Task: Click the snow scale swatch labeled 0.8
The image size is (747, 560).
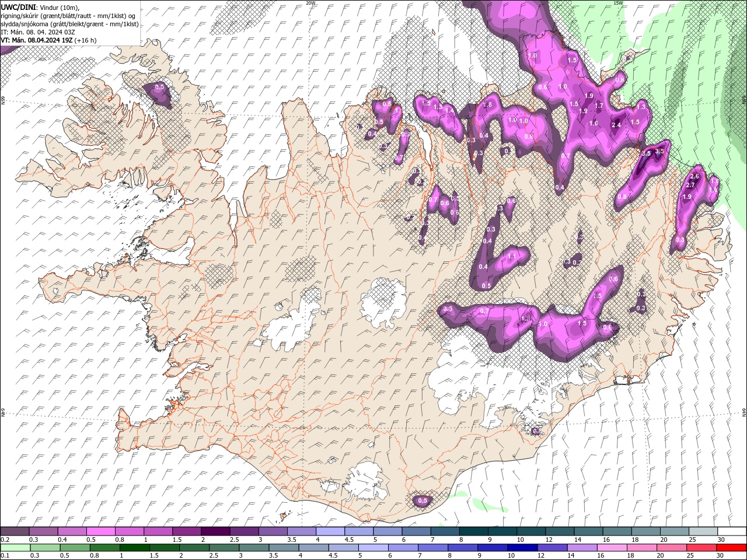Action: click(130, 531)
